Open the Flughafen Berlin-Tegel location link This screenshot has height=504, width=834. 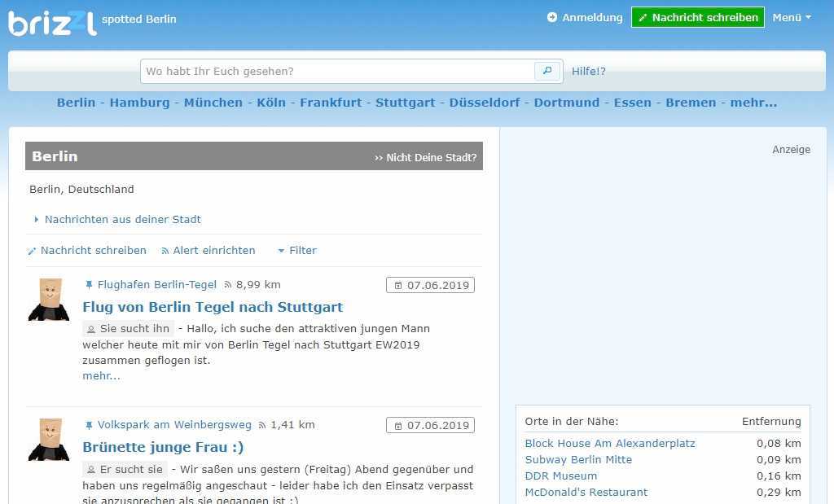click(x=157, y=285)
